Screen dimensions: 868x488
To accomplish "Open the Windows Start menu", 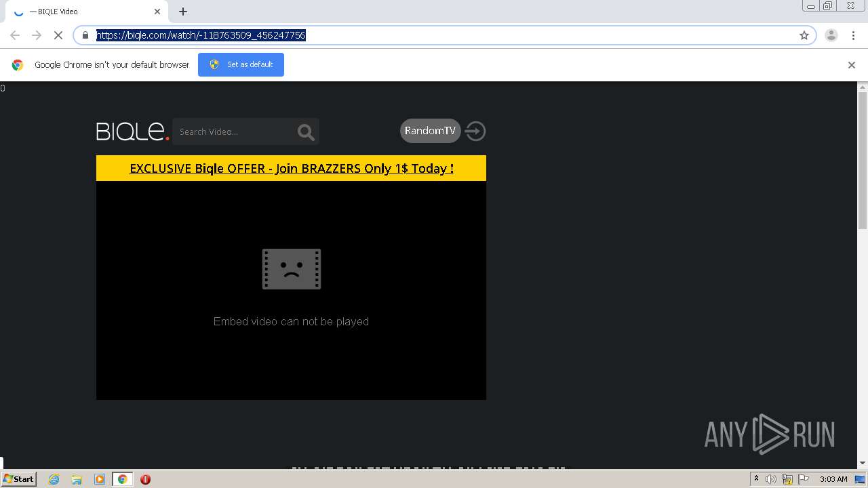I will coord(18,479).
